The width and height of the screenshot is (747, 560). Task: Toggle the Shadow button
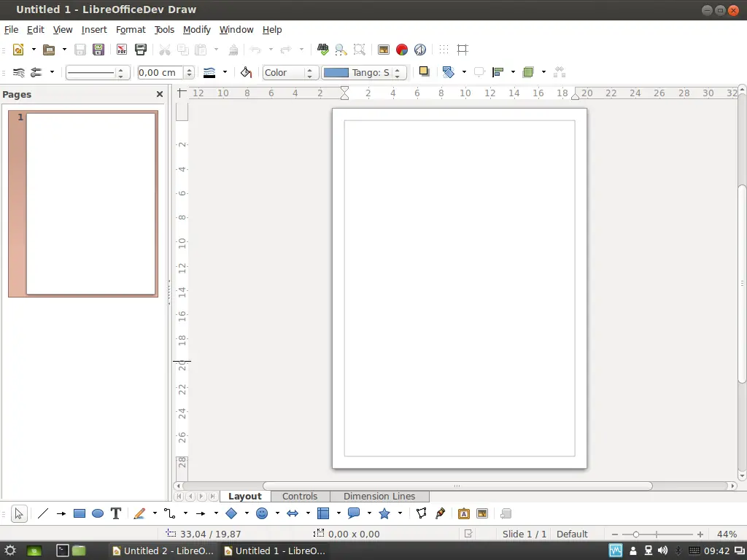(424, 72)
